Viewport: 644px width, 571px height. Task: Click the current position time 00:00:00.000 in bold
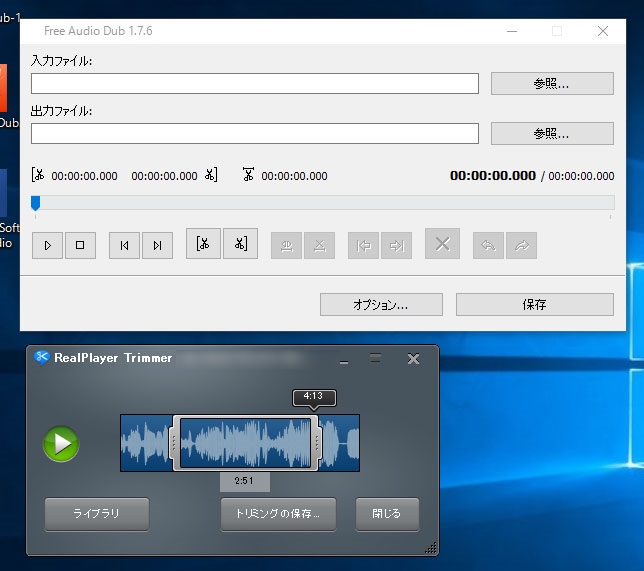pos(493,176)
